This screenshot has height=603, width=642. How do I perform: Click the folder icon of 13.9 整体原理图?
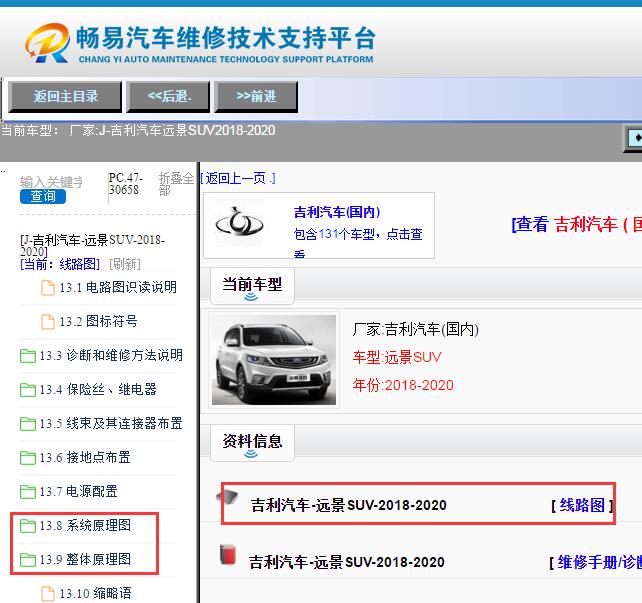pyautogui.click(x=28, y=559)
